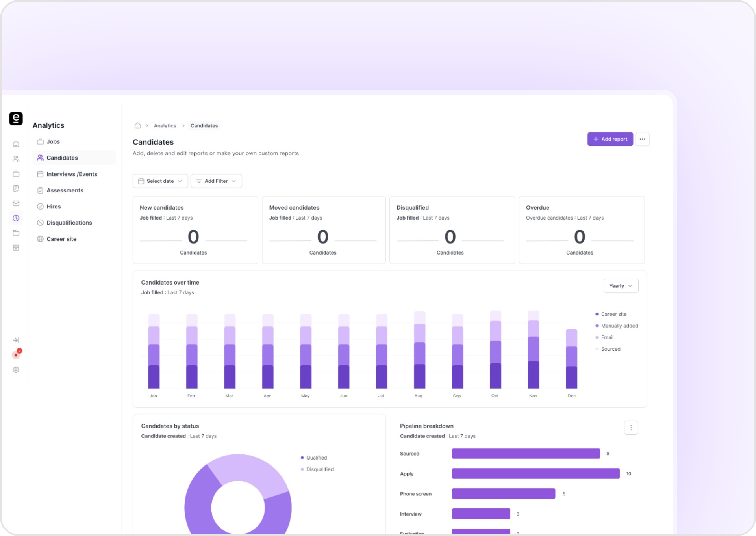756x536 pixels.
Task: Open Pipeline breakdown kebab menu
Action: [x=631, y=428]
